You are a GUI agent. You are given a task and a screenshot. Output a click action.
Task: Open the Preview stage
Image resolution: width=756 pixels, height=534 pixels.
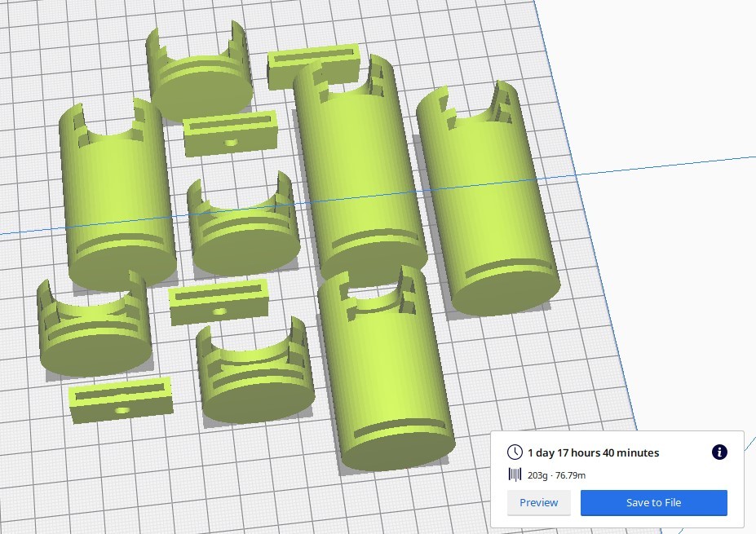[538, 502]
